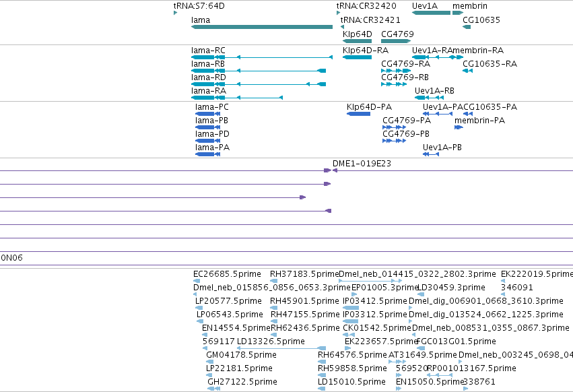The width and height of the screenshot is (573, 392).
Task: Click the lama-PB protein label
Action: click(211, 121)
